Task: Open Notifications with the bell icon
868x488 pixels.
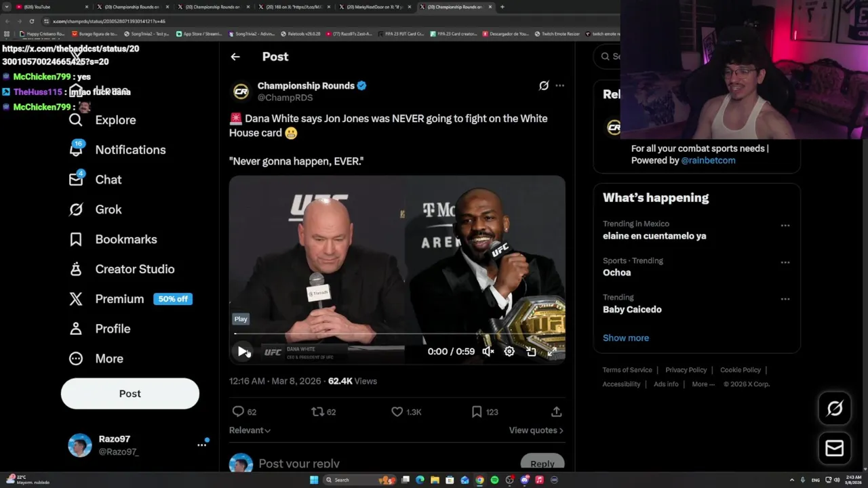Action: pyautogui.click(x=117, y=150)
